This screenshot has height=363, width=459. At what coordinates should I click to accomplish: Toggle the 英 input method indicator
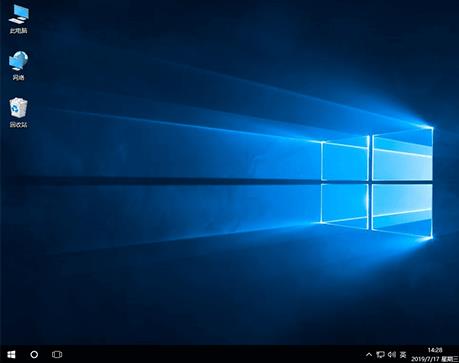(403, 354)
